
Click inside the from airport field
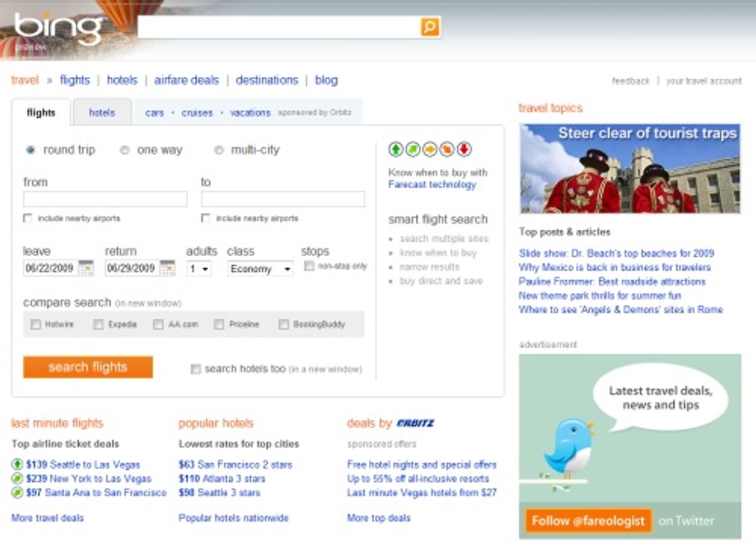[x=104, y=198]
